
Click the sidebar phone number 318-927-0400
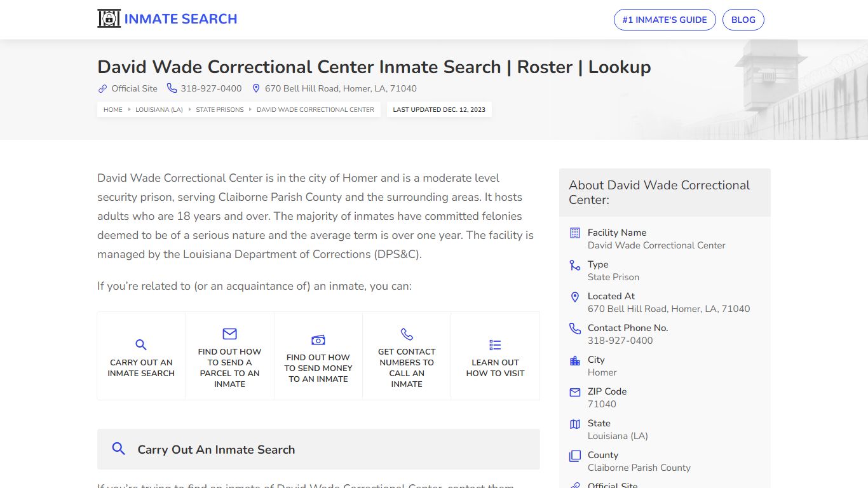620,341
